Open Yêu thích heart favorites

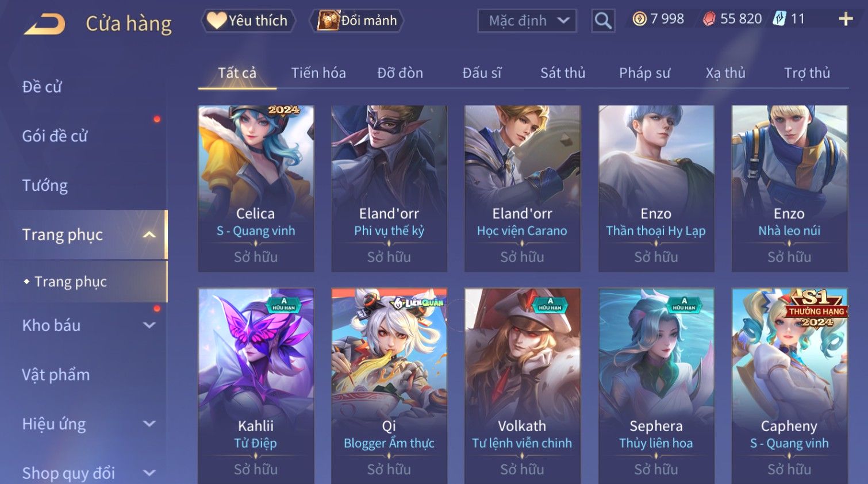pyautogui.click(x=248, y=21)
